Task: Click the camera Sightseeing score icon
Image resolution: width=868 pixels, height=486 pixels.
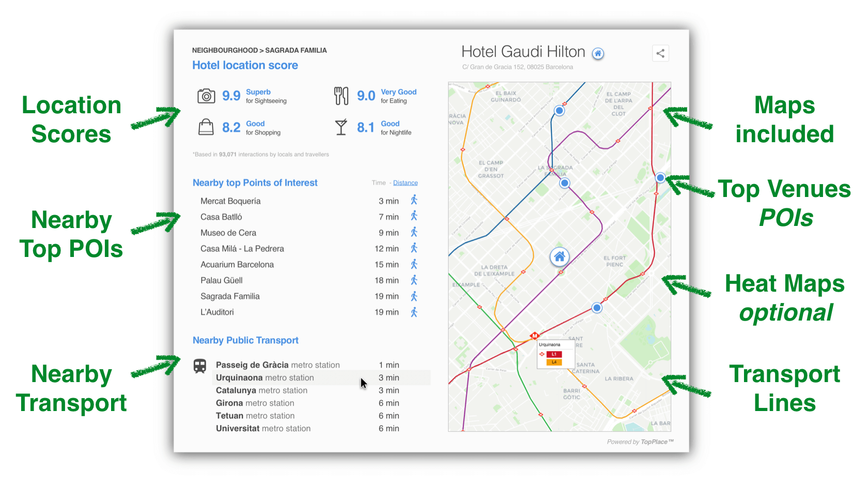Action: 206,96
